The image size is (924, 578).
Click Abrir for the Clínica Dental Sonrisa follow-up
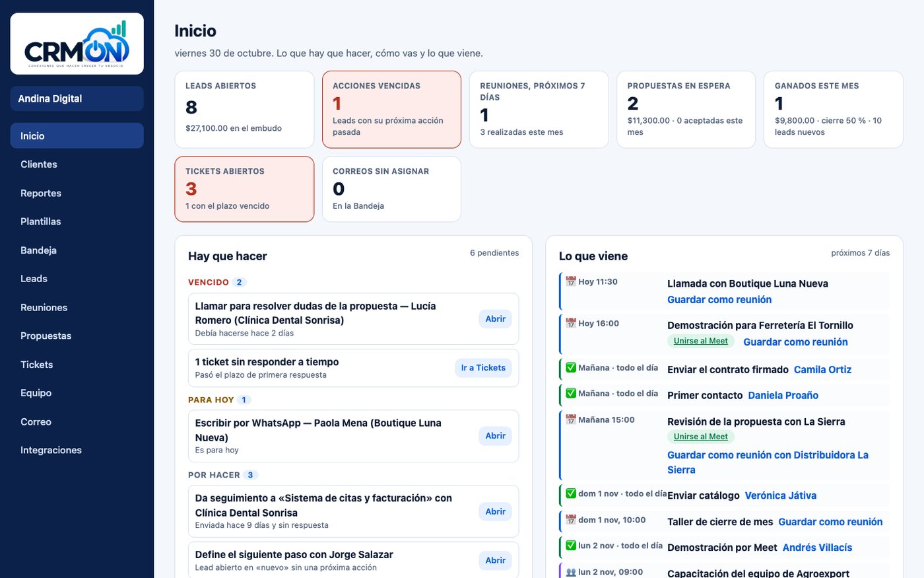495,511
